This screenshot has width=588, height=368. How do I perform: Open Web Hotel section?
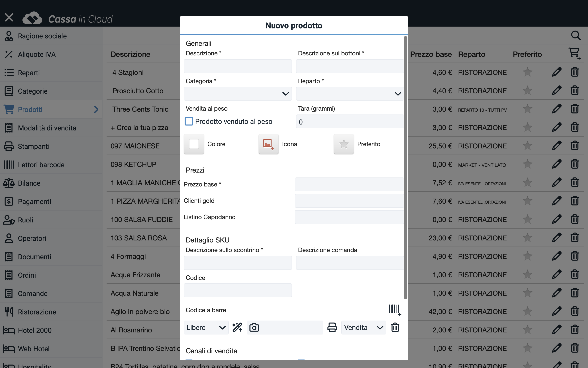coord(51,349)
